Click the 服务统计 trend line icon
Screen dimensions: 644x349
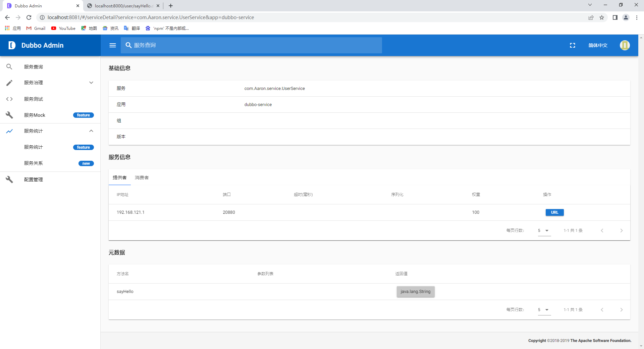click(x=9, y=131)
